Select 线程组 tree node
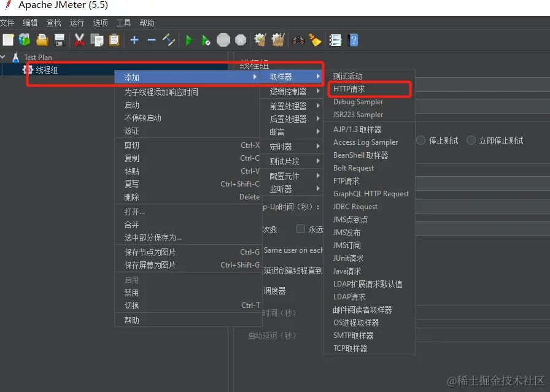 click(47, 70)
